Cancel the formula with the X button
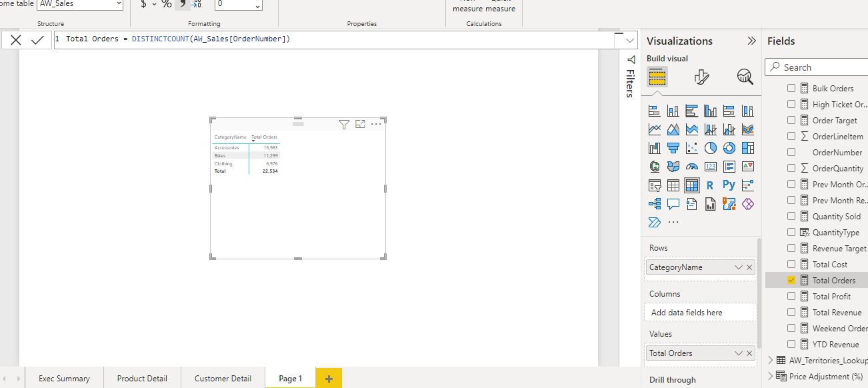868x388 pixels. point(16,40)
